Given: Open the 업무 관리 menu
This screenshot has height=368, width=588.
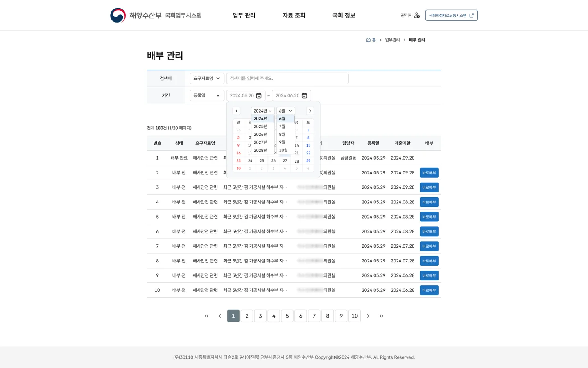Looking at the screenshot, I should pos(244,15).
